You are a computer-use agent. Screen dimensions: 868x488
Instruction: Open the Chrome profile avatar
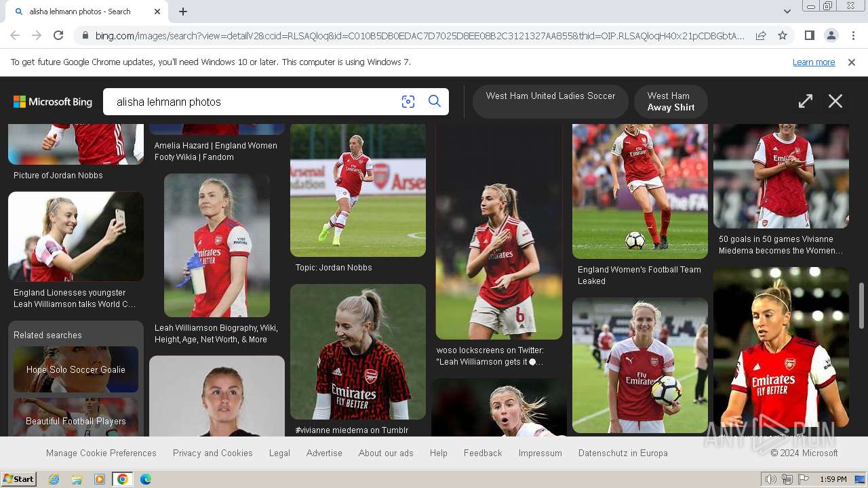tap(831, 35)
